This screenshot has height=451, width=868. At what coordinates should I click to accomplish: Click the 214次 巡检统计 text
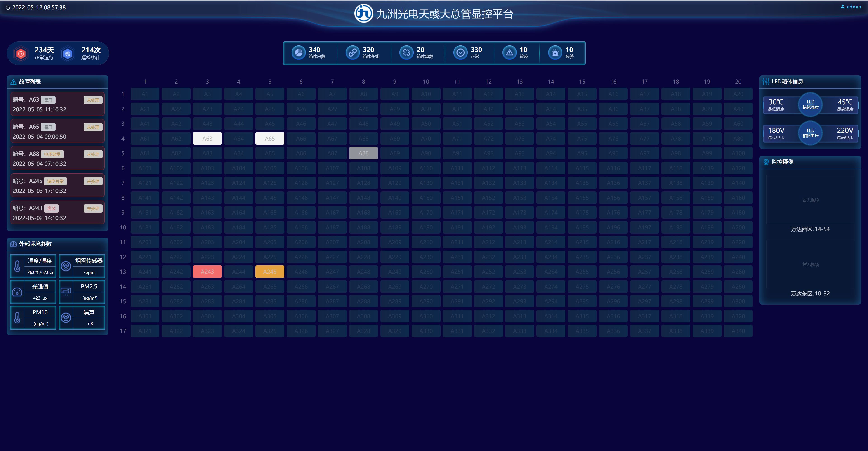(91, 53)
